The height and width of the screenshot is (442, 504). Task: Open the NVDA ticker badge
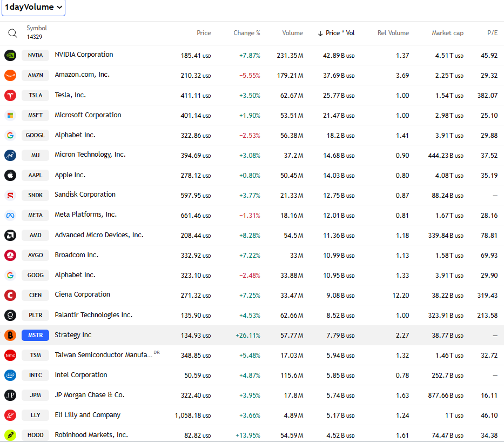coord(35,55)
